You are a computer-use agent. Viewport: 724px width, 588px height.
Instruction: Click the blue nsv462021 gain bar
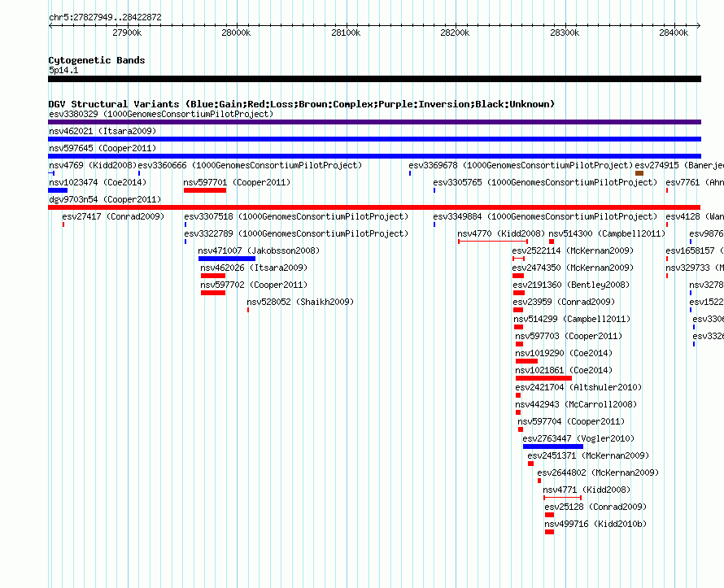(374, 139)
